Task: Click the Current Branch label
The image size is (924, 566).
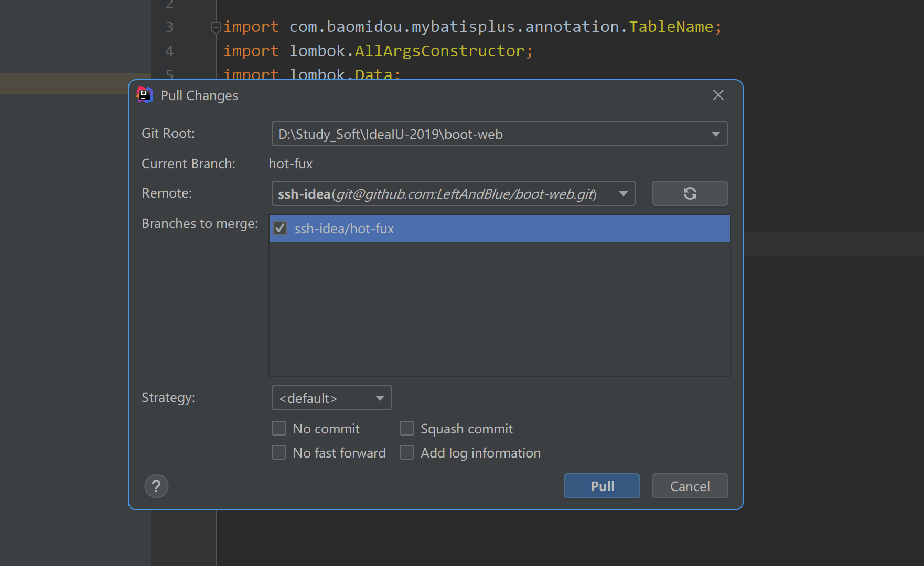Action: [188, 164]
